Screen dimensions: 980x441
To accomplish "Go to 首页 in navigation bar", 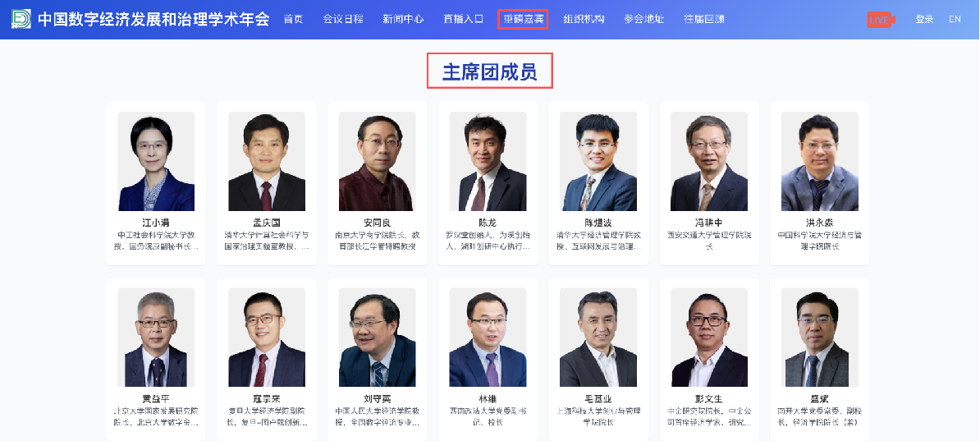I will tap(293, 19).
